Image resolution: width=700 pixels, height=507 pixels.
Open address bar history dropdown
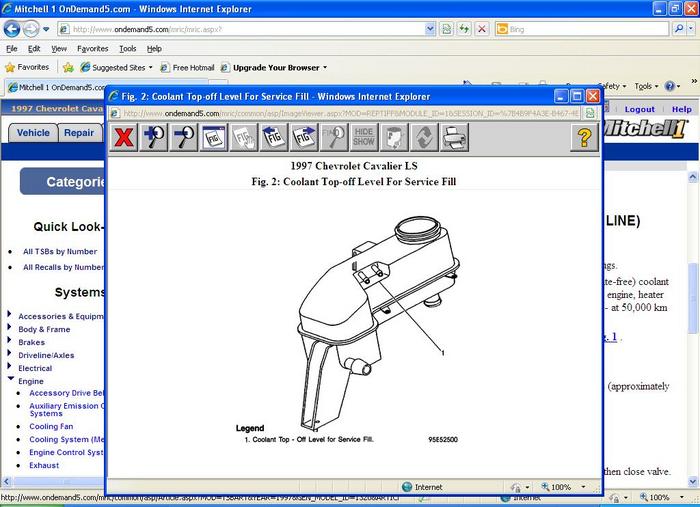click(x=430, y=29)
